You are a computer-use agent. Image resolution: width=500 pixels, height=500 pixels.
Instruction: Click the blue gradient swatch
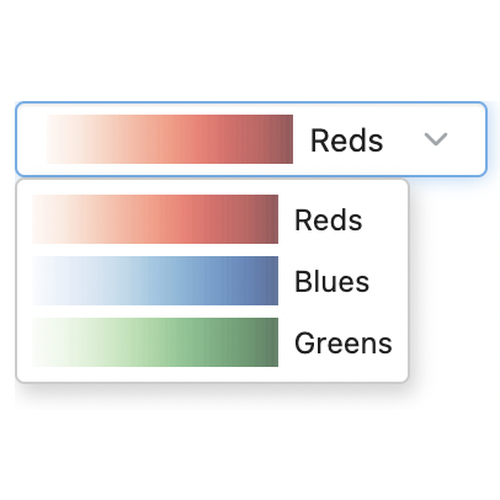[x=155, y=281]
